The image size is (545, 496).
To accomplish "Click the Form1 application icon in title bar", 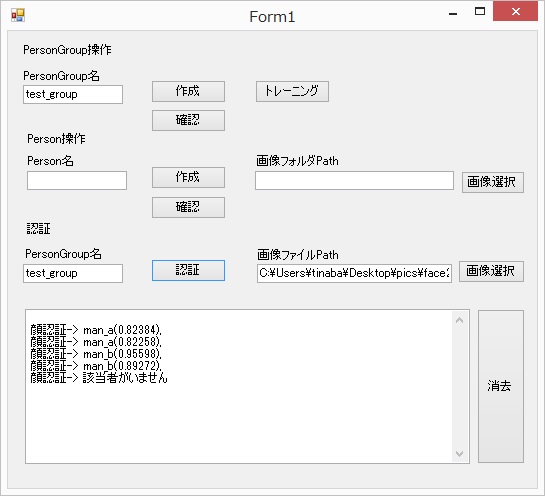I will (x=18, y=15).
